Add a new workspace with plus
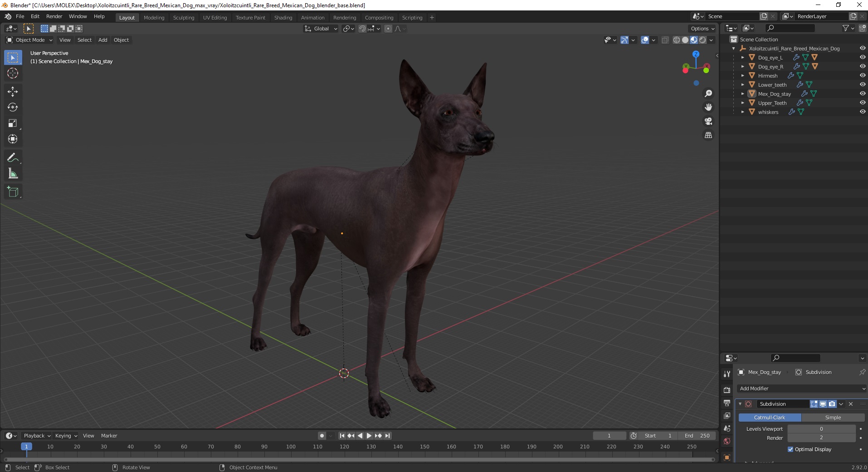Viewport: 868px width, 472px height. click(432, 18)
